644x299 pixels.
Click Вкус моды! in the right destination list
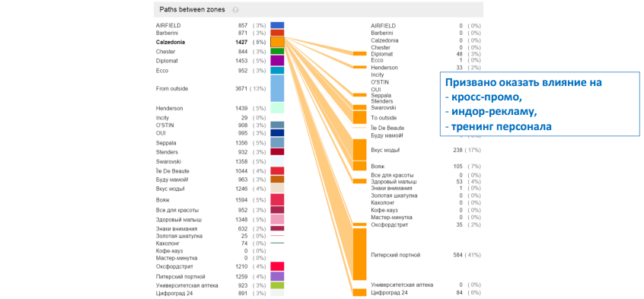click(x=385, y=150)
